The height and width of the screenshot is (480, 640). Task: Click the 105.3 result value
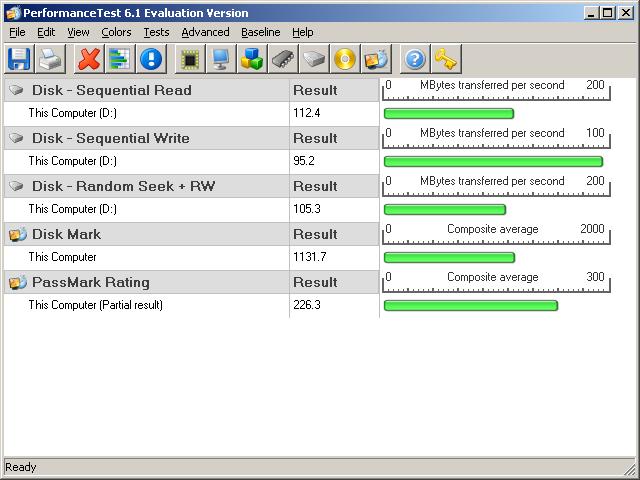point(307,209)
